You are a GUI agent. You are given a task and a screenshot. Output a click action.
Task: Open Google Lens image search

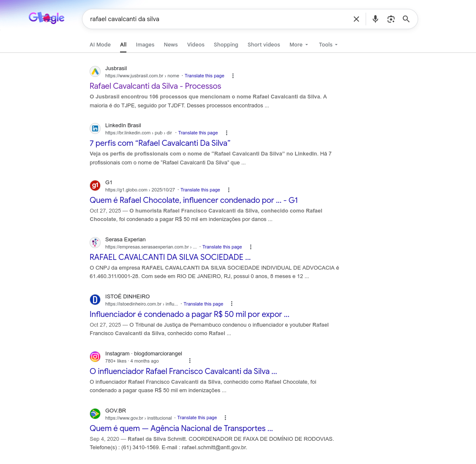(x=391, y=19)
